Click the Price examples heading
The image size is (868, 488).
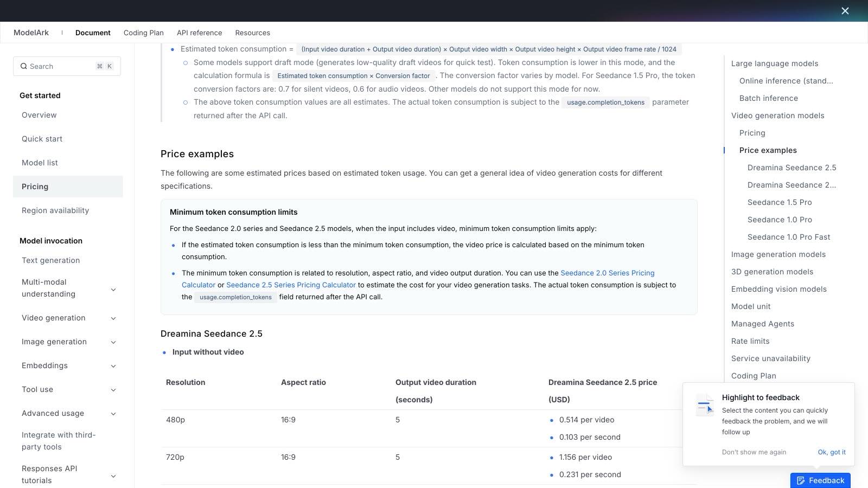pos(197,154)
